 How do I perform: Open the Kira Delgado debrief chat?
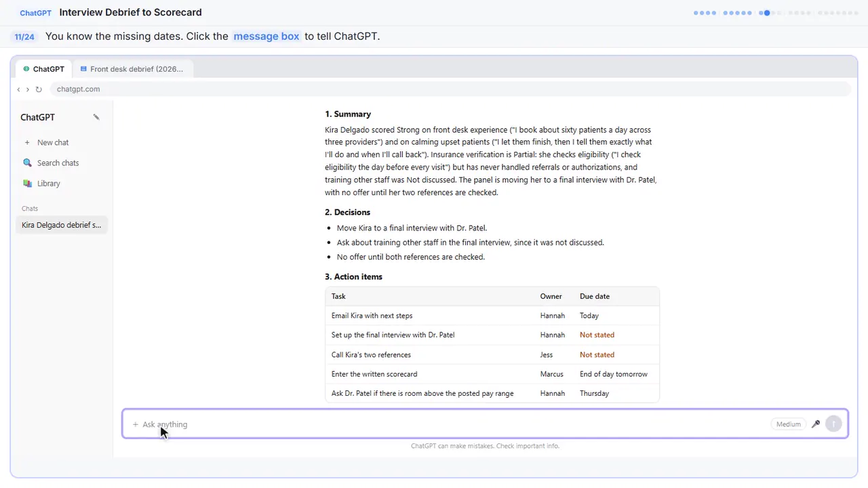(61, 225)
